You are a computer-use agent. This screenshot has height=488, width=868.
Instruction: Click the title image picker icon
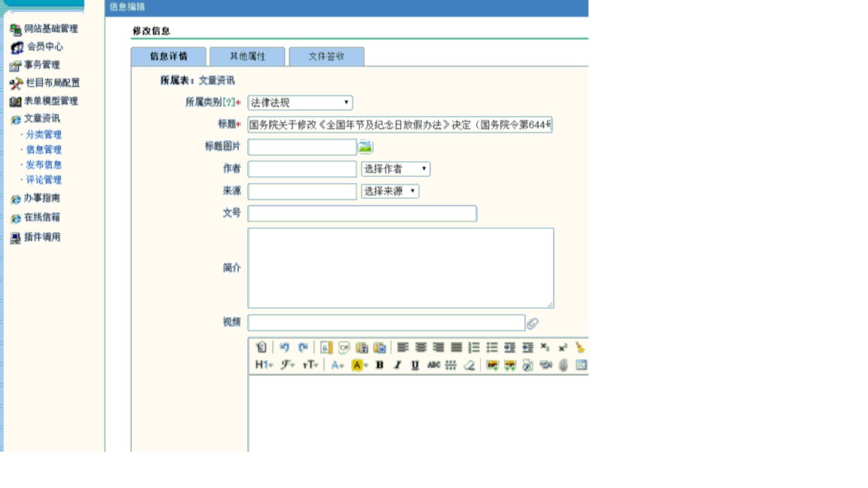(x=365, y=147)
